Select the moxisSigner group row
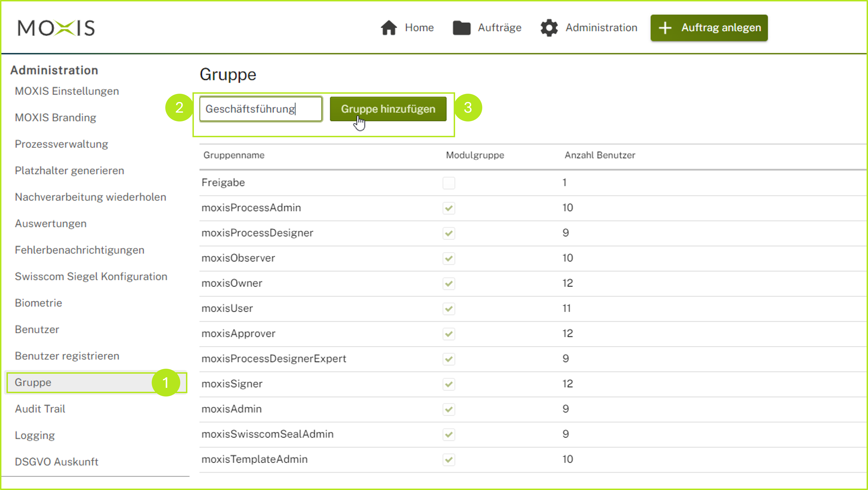The image size is (868, 490). pos(232,383)
